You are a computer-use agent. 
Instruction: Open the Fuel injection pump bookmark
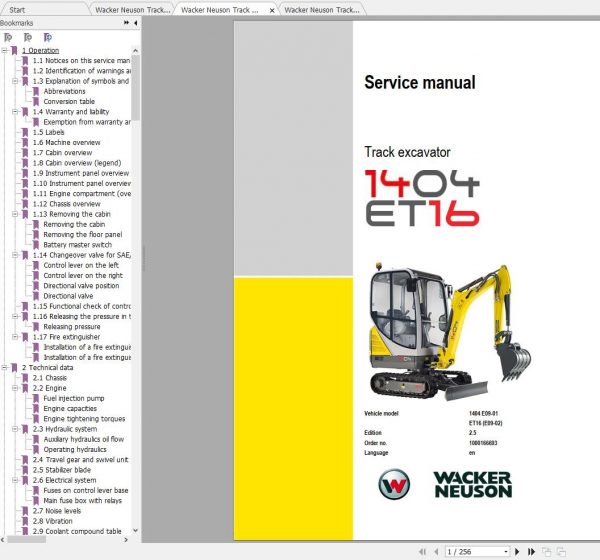(73, 398)
